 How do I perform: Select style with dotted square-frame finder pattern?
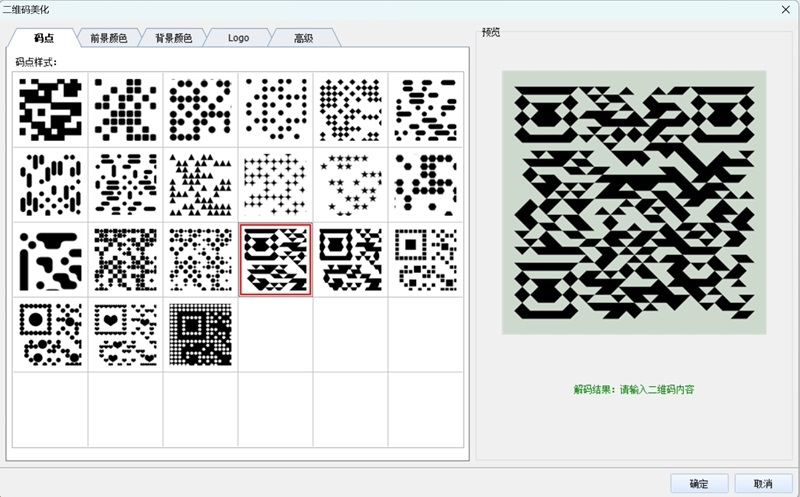425,259
